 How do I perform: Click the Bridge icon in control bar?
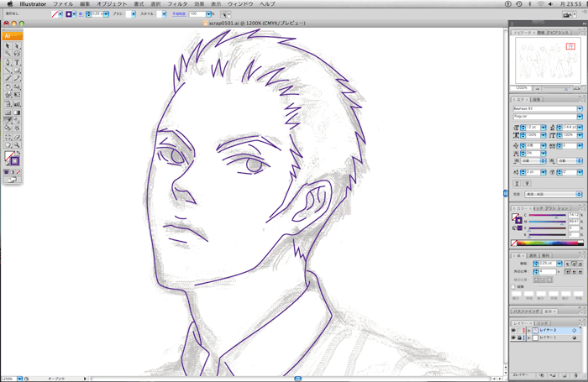tap(567, 14)
